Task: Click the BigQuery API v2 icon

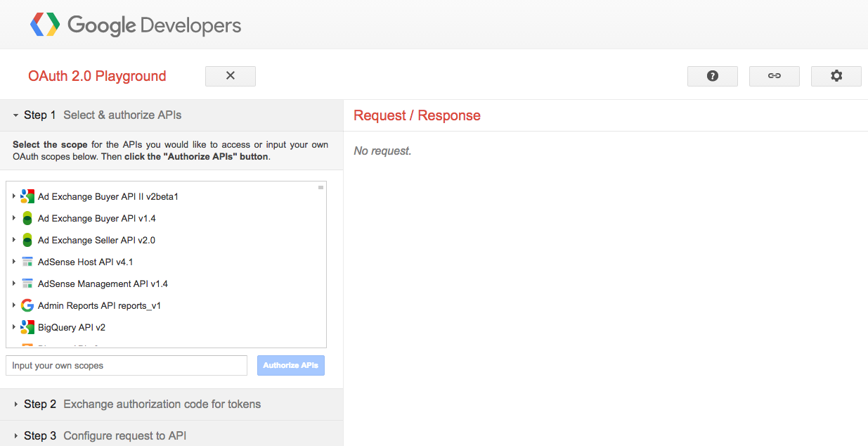Action: click(27, 328)
